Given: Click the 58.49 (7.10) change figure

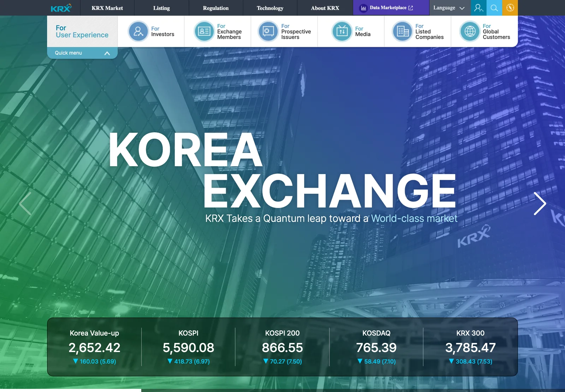Looking at the screenshot, I should [x=376, y=361].
